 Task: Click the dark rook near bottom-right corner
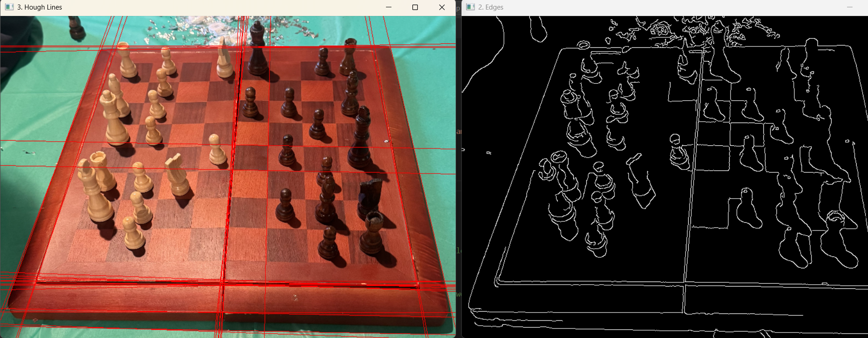coord(372,232)
